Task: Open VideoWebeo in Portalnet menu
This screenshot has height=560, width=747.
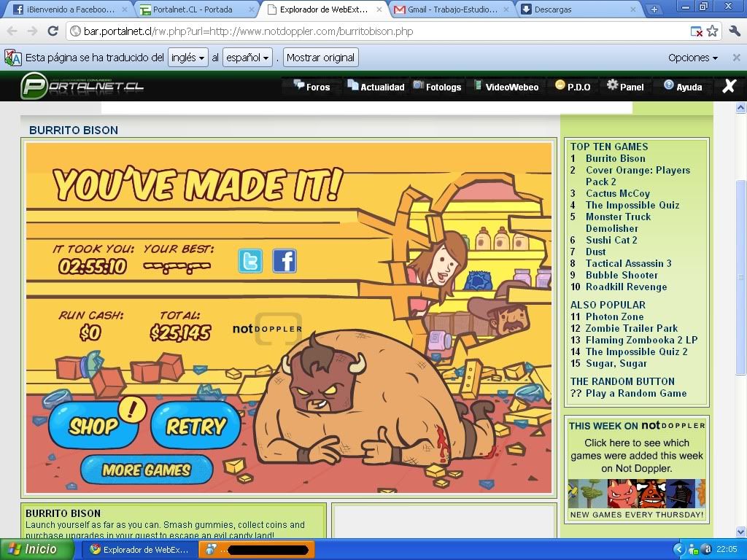Action: pyautogui.click(x=506, y=87)
